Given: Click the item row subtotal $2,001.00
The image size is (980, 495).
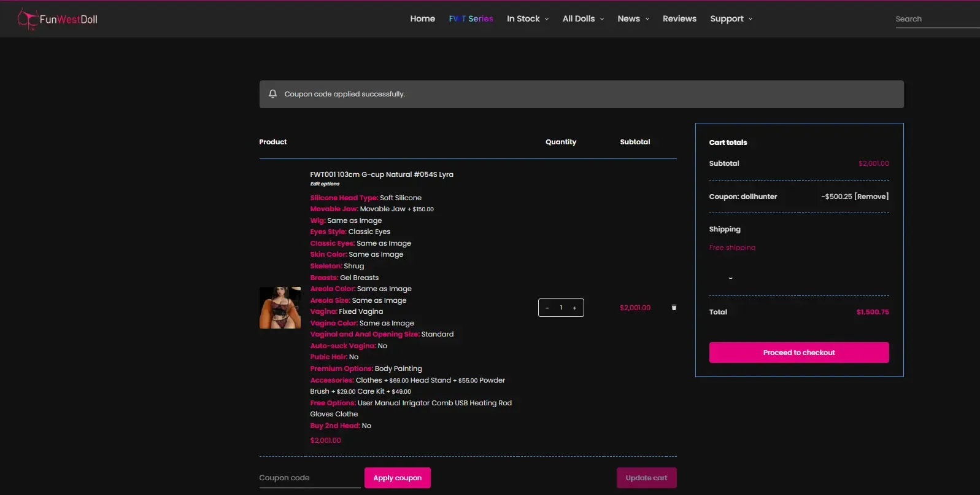Looking at the screenshot, I should [x=635, y=308].
